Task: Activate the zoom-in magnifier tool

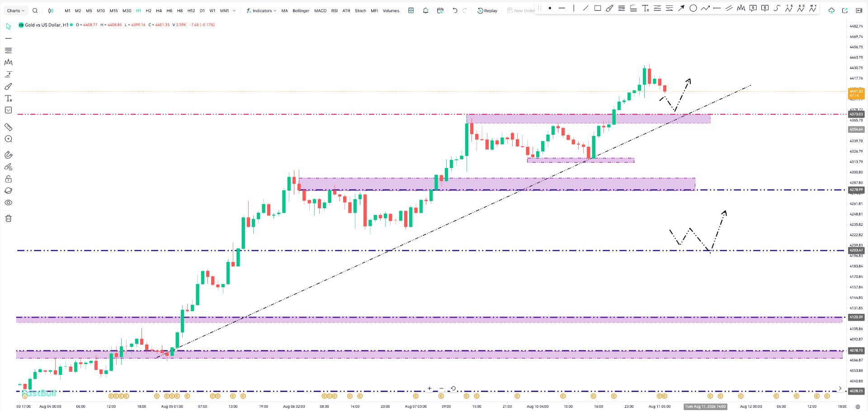Action: pyautogui.click(x=8, y=139)
